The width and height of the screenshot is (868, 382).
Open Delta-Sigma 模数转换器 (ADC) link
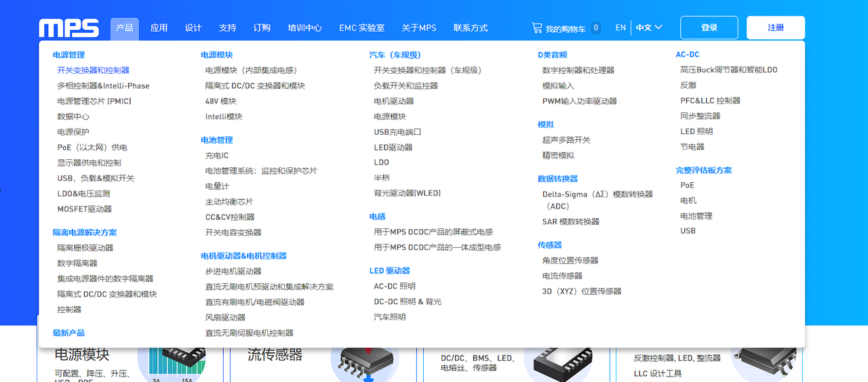pyautogui.click(x=597, y=200)
